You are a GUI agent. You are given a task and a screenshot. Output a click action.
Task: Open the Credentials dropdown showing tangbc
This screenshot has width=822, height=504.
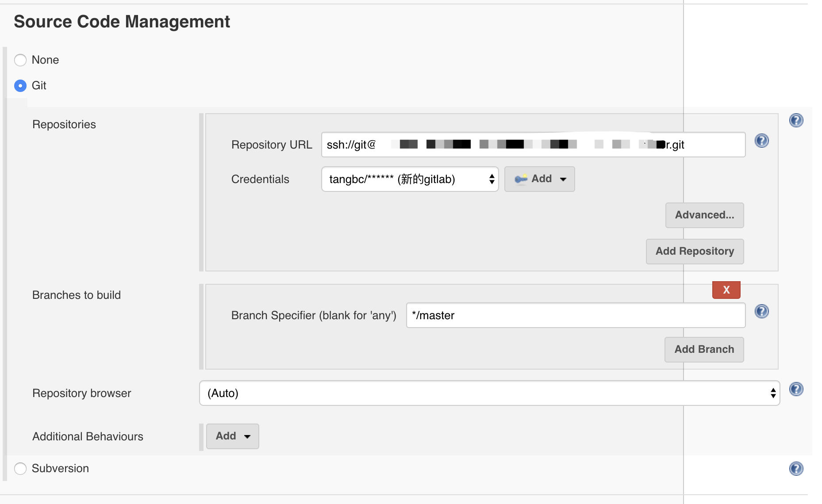tap(410, 179)
